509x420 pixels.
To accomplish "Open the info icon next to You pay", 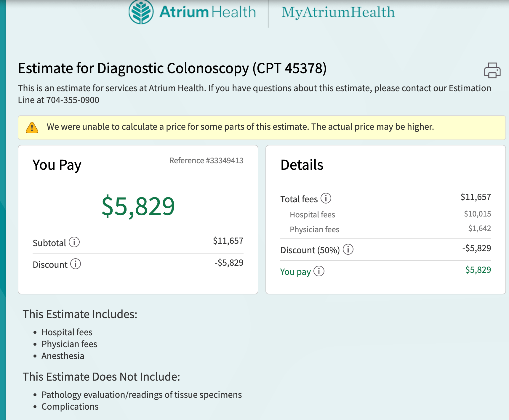I will point(319,271).
